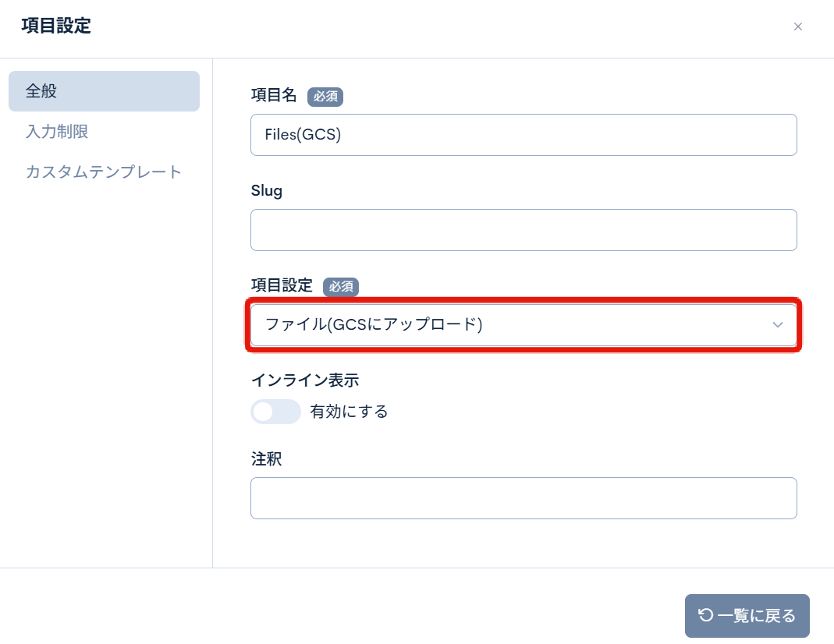Click the close X on the 項目設定 dialog

(x=798, y=27)
